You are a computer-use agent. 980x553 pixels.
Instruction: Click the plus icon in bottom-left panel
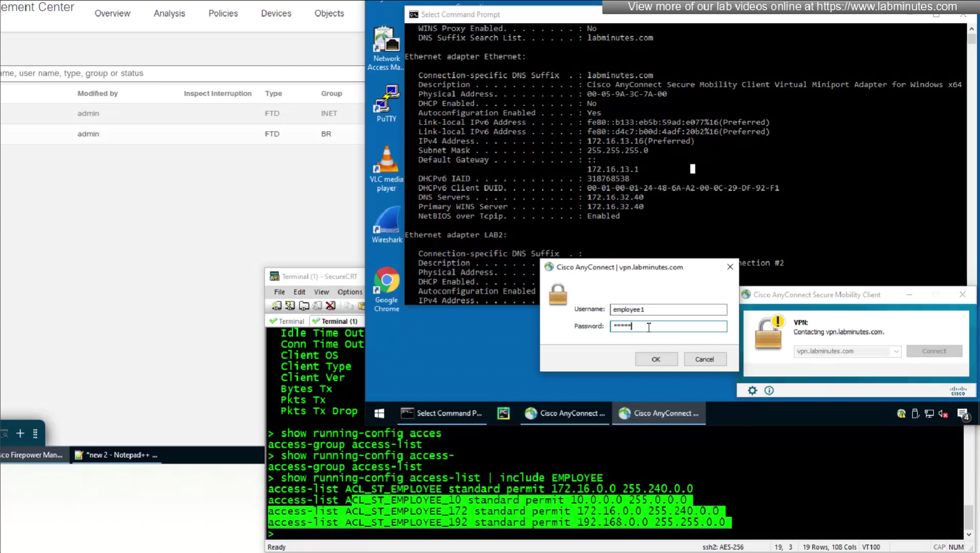click(20, 433)
